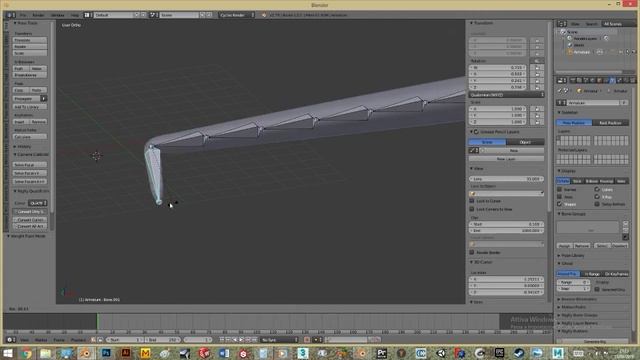640x360 pixels.
Task: Open the Render Layers properties tab icon
Action: click(579, 80)
